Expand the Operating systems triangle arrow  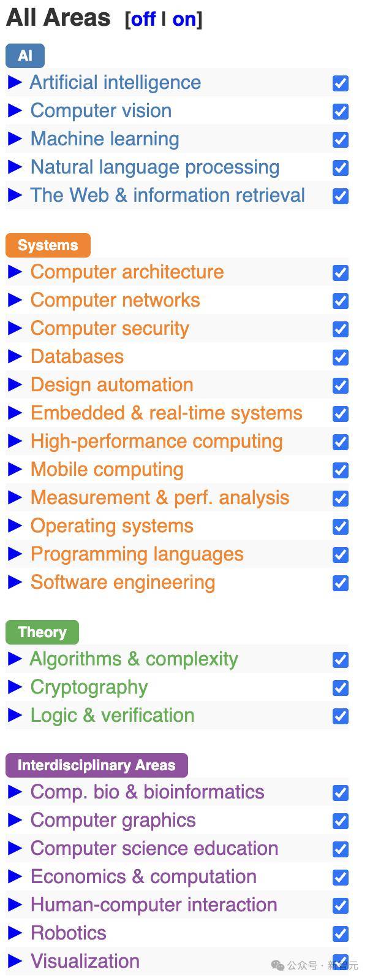[x=15, y=526]
